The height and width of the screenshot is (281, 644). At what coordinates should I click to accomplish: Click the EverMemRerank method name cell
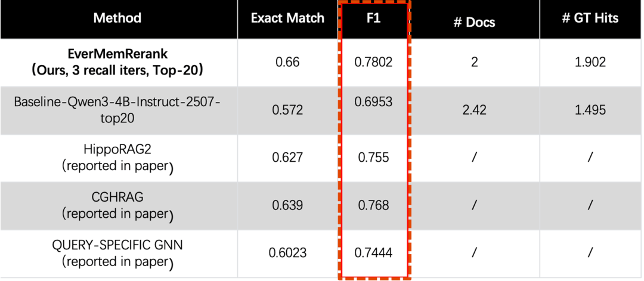(x=117, y=62)
